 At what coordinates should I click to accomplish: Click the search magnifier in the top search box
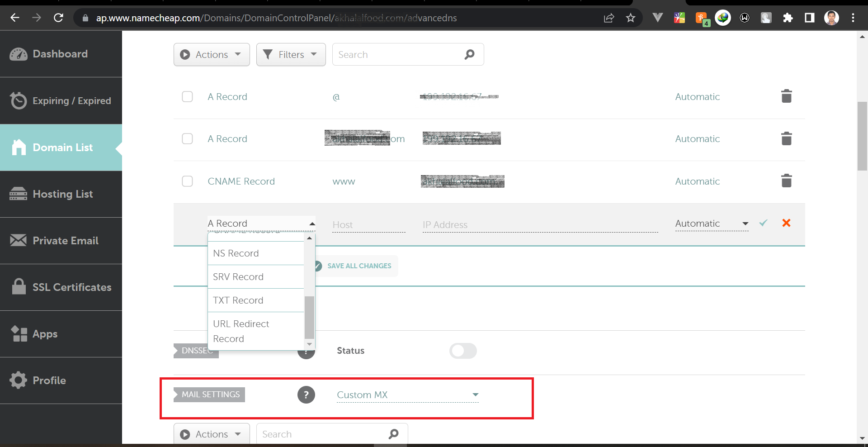tap(470, 54)
